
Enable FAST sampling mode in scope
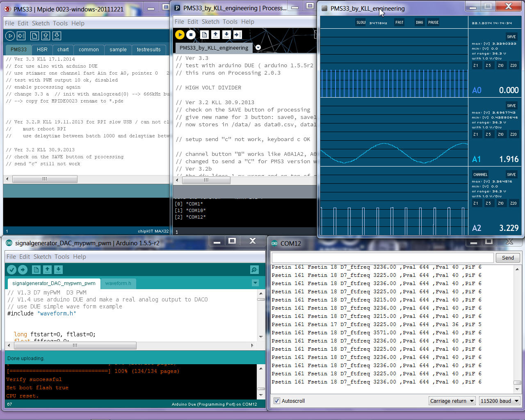click(399, 23)
